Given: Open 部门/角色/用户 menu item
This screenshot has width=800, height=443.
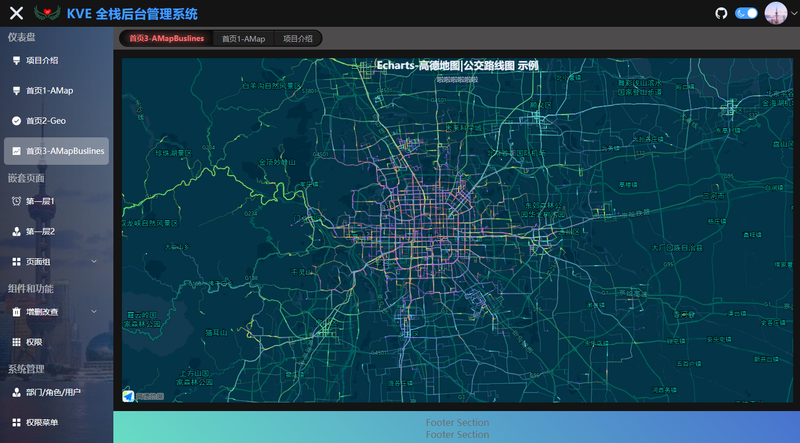Looking at the screenshot, I should click(56, 392).
